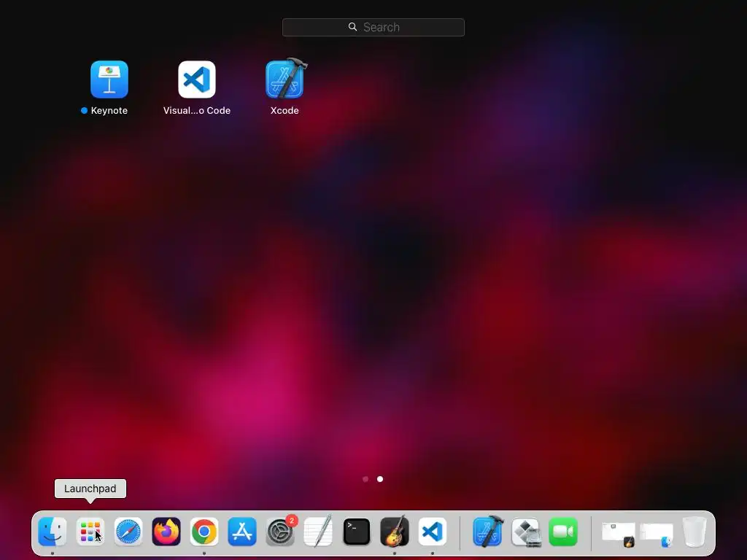Screen dimensions: 747x560
Task: Open Xcode from the Launchpad grid
Action: 285,78
